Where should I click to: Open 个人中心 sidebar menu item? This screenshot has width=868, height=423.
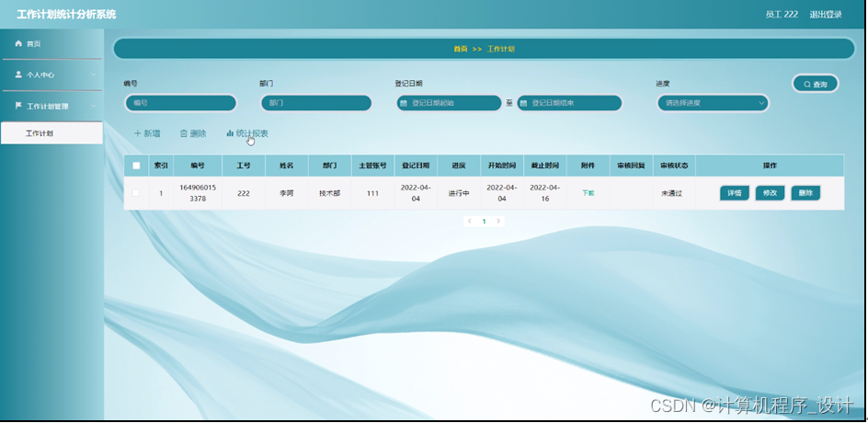(51, 74)
